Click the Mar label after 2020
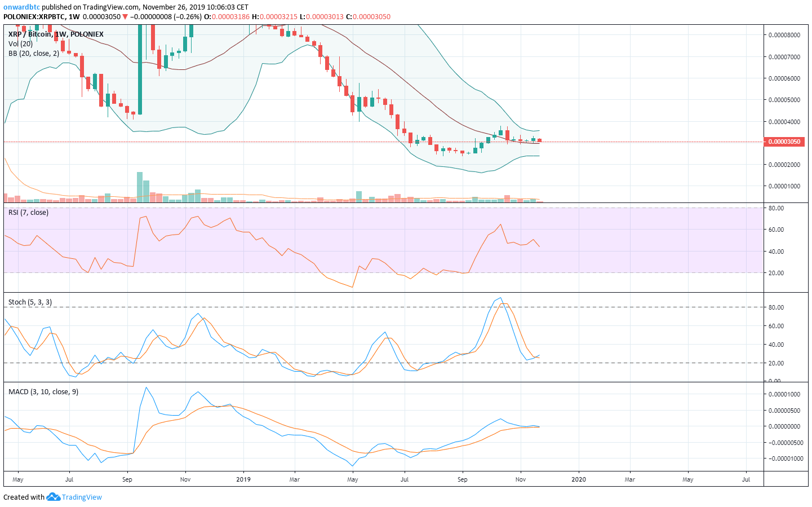Image resolution: width=812 pixels, height=507 pixels. (629, 479)
